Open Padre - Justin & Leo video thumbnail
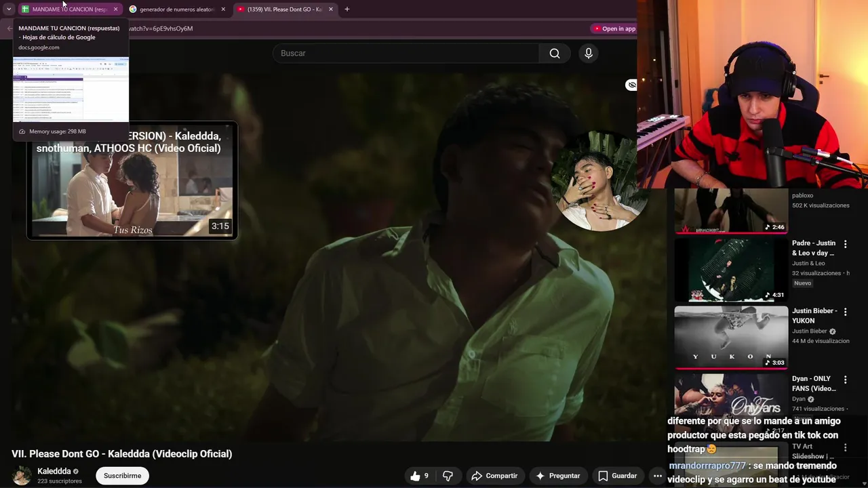Screen dimensions: 868x488 click(x=731, y=269)
